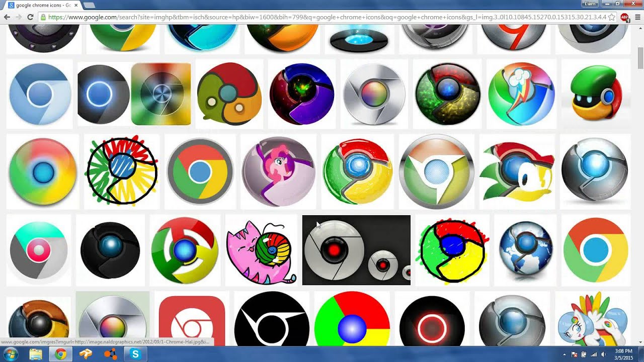Open the multicolored metallic square Chrome thumbnail

point(161,94)
